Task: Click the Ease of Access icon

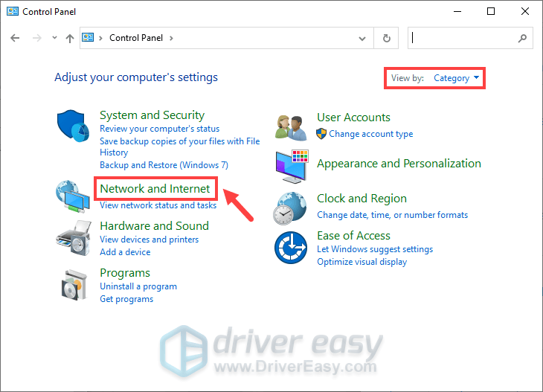Action: 291,247
